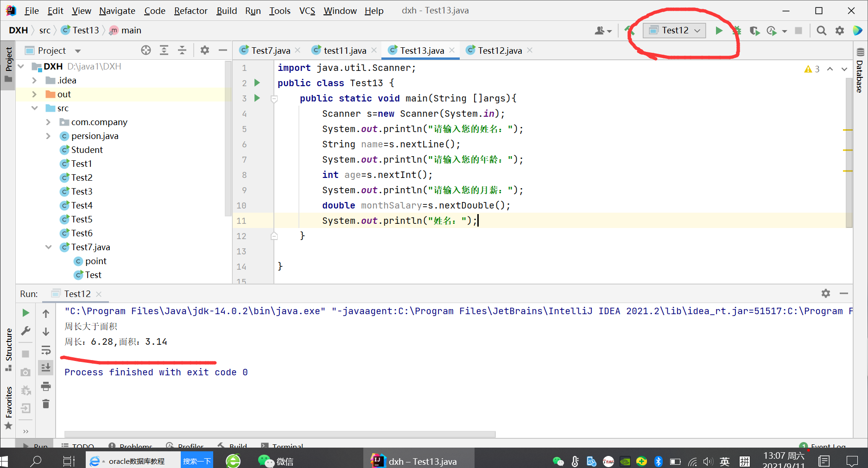Switch to test11.java editor tab
868x468 pixels.
tap(345, 51)
